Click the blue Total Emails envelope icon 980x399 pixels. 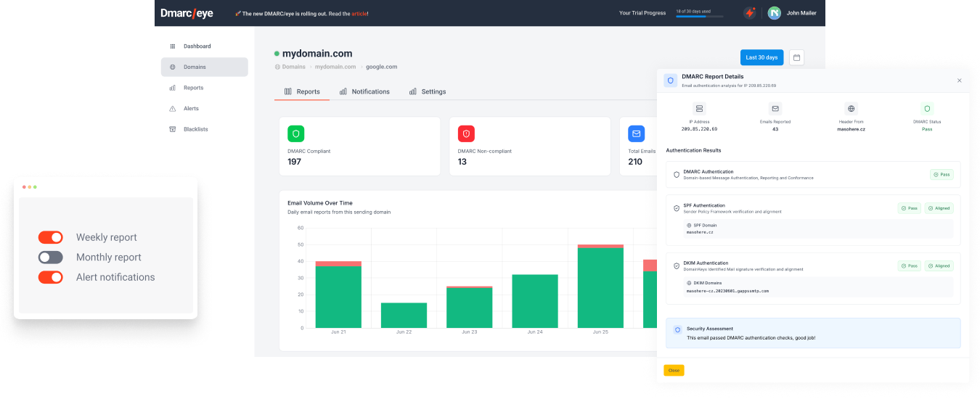636,133
